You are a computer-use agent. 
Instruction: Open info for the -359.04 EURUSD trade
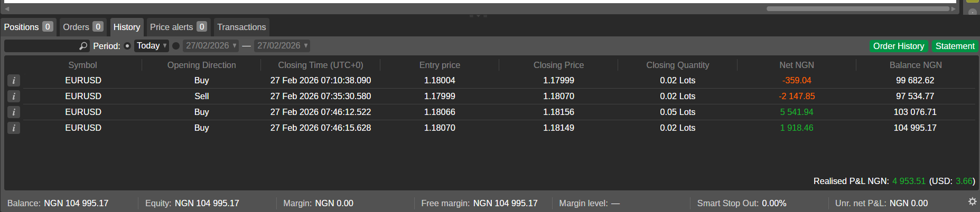tap(14, 81)
